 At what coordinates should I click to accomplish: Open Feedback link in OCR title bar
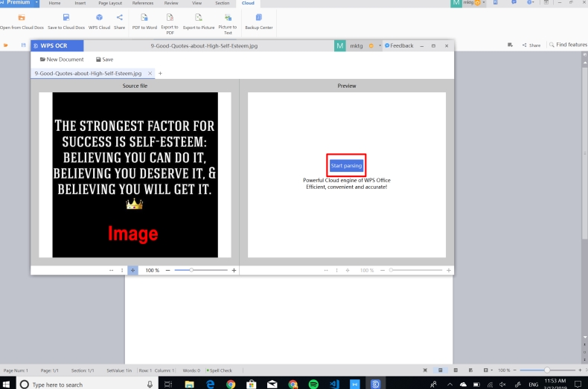[x=399, y=45]
